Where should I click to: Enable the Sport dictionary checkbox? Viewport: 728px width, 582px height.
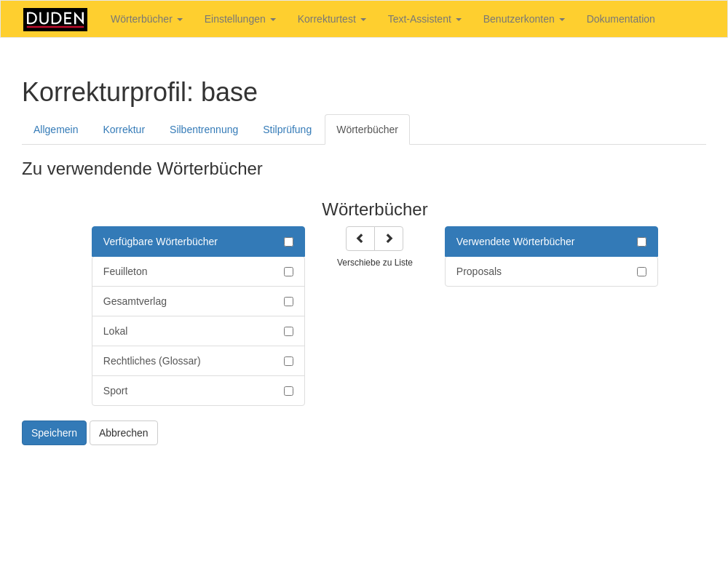288,391
